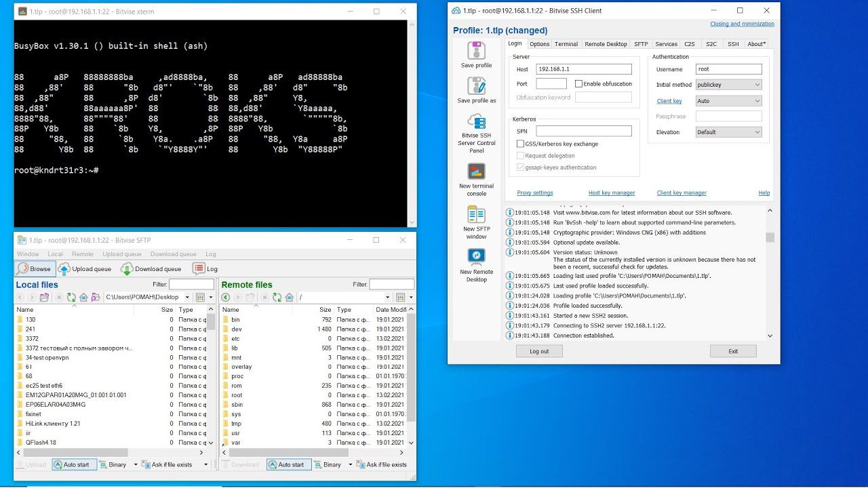Open the Proxy settings link
Screen dimensions: 868x488
(535, 193)
